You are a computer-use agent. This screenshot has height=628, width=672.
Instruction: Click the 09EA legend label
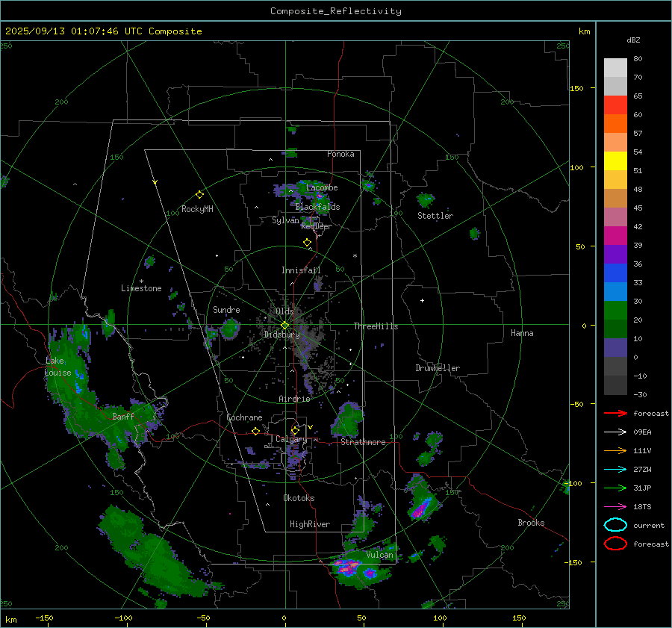point(642,432)
